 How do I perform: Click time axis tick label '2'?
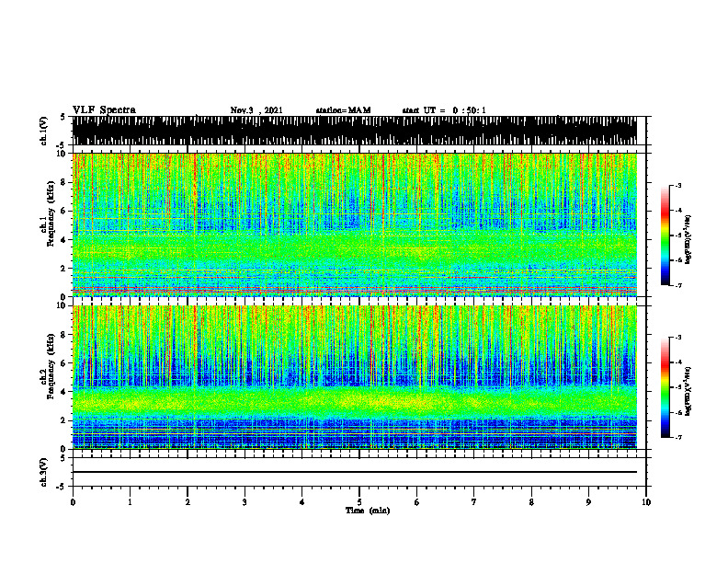(188, 502)
